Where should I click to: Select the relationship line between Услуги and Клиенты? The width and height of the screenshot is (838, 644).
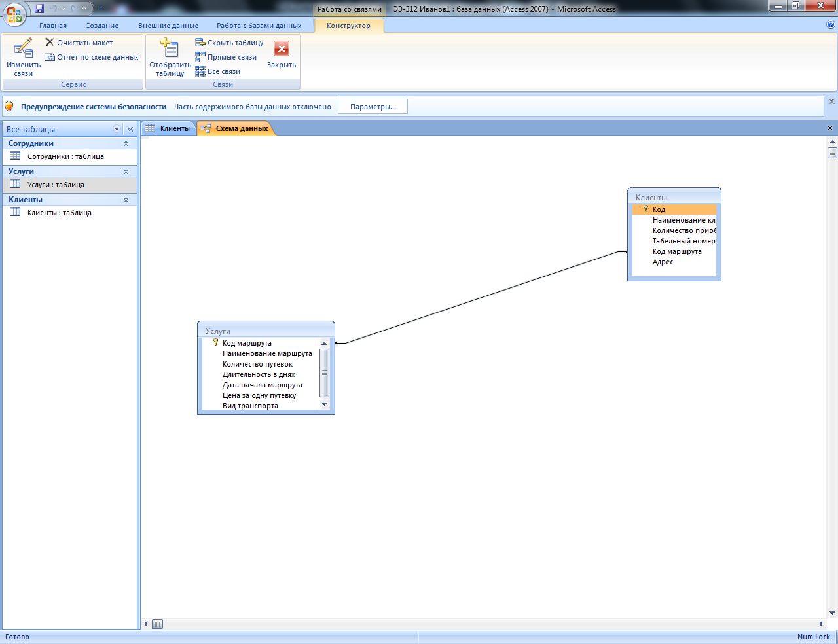click(481, 297)
